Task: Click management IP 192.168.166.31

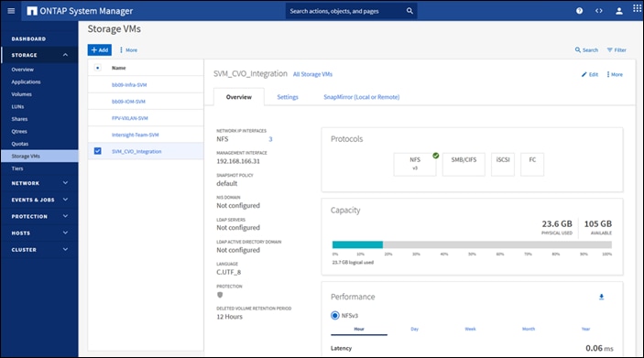Action: (238, 161)
